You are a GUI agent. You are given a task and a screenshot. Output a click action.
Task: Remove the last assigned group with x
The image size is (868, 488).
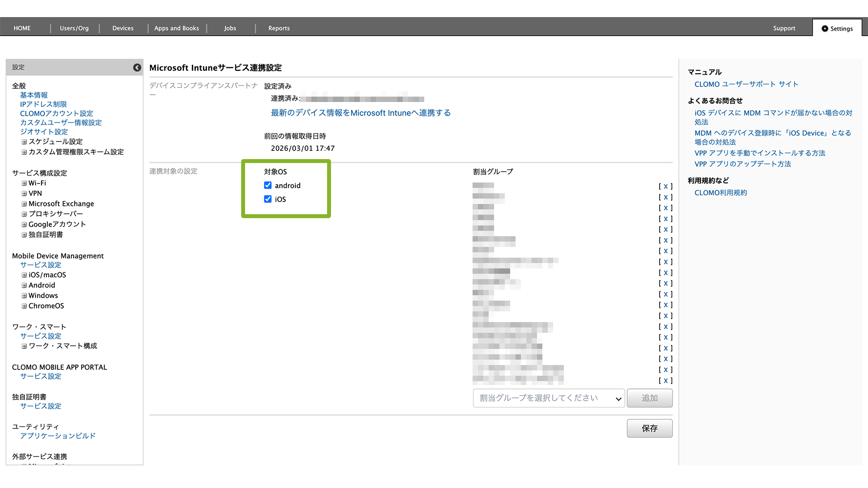tap(665, 381)
